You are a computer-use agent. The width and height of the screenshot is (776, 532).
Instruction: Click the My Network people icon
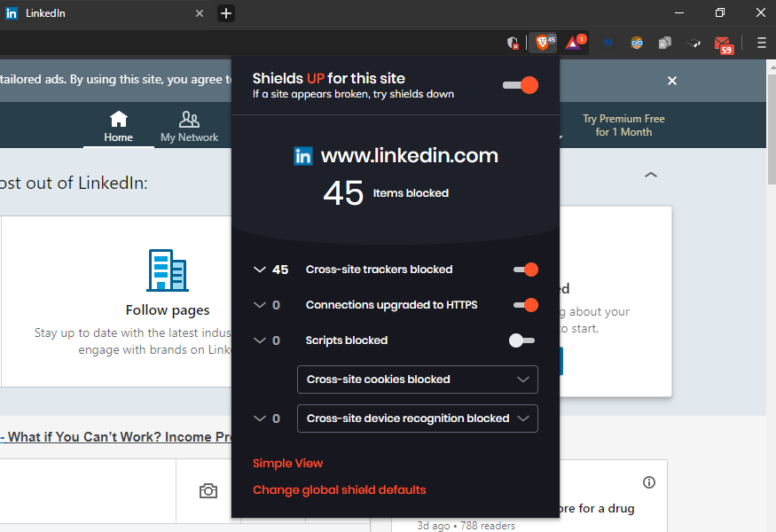(189, 120)
